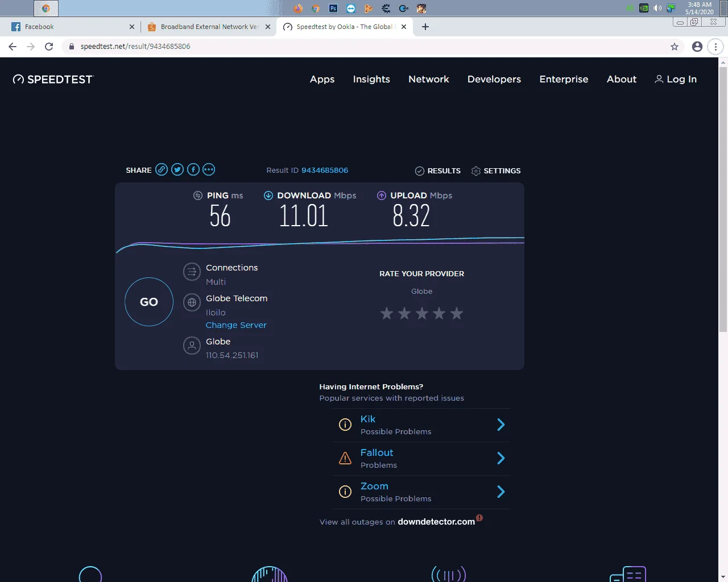728x582 pixels.
Task: Open the Apps menu
Action: pyautogui.click(x=322, y=80)
